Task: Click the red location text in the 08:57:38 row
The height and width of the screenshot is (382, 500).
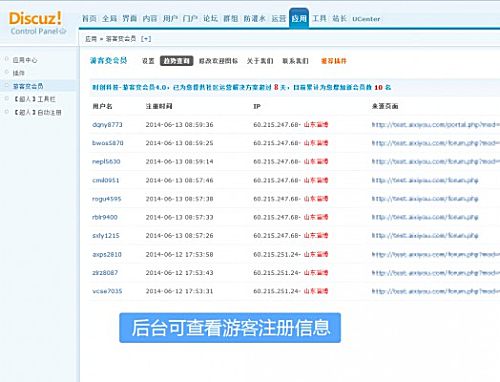Action: click(316, 199)
